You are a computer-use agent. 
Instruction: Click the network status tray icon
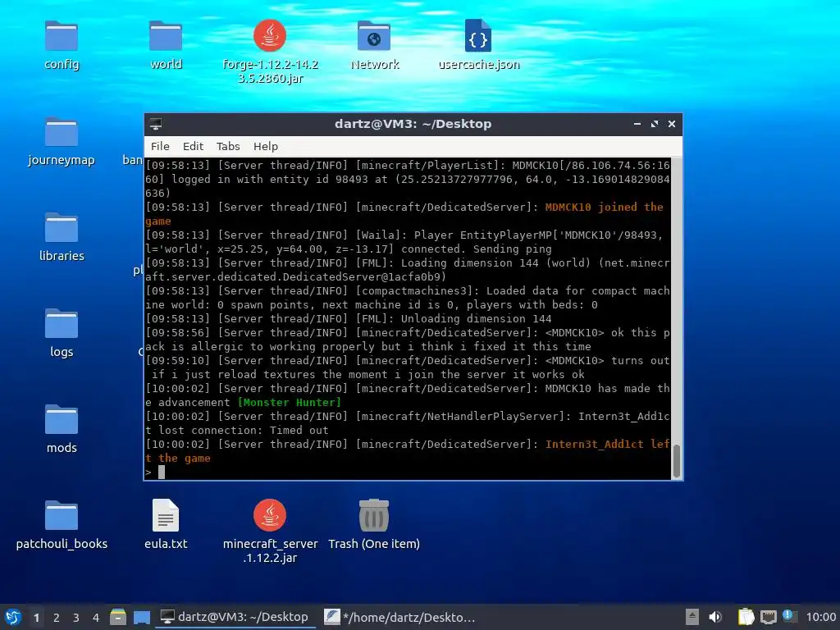tap(768, 617)
